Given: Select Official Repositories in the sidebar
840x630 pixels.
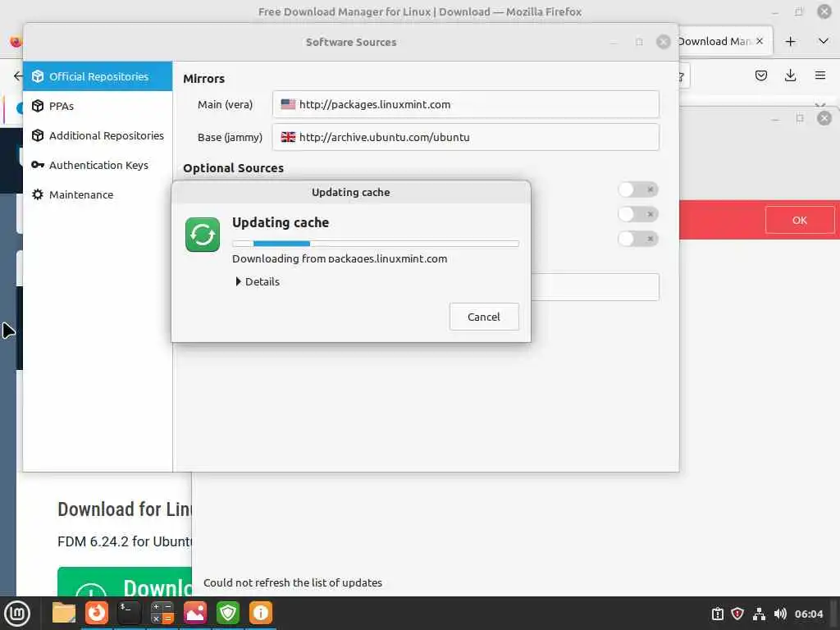Looking at the screenshot, I should pyautogui.click(x=98, y=76).
